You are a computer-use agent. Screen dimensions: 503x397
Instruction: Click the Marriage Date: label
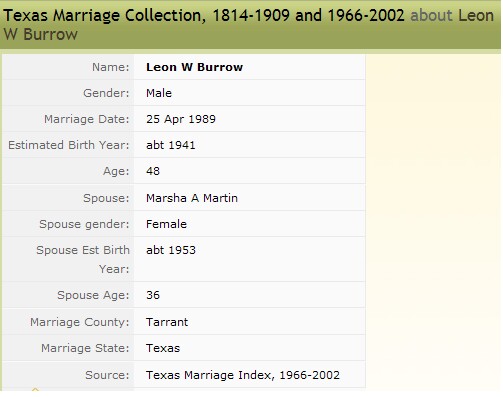pyautogui.click(x=87, y=119)
